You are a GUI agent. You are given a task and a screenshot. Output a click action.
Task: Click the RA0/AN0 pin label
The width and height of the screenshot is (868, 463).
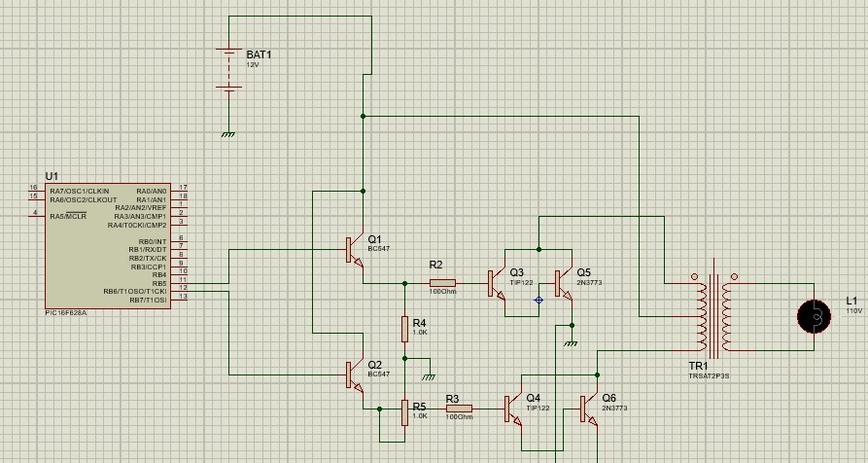click(151, 191)
